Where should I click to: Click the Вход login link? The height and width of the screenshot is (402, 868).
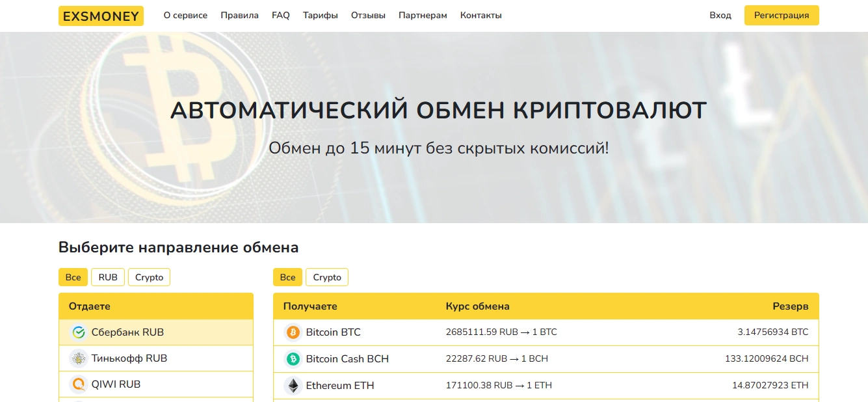[x=720, y=16]
